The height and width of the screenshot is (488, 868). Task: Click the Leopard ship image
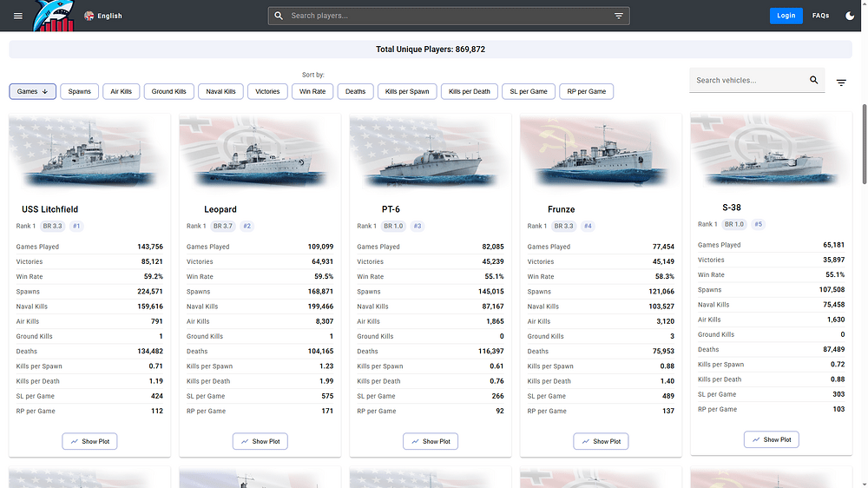point(260,154)
